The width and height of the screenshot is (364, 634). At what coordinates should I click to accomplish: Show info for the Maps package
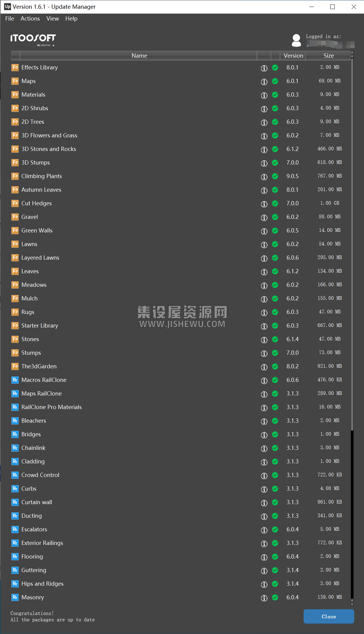pyautogui.click(x=264, y=82)
